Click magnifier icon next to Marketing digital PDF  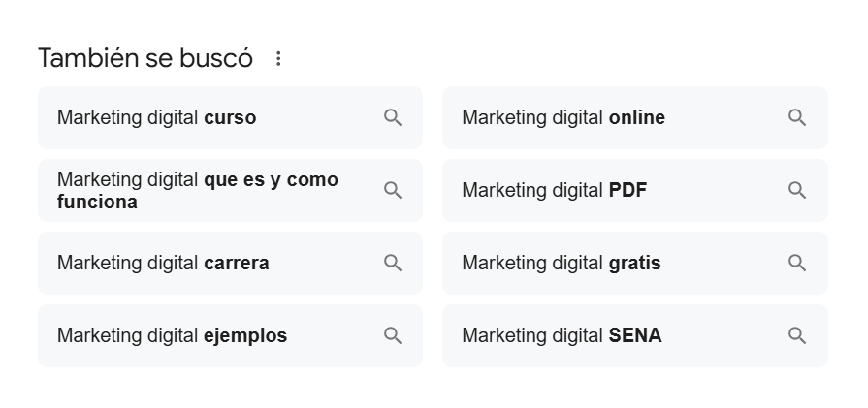point(797,190)
